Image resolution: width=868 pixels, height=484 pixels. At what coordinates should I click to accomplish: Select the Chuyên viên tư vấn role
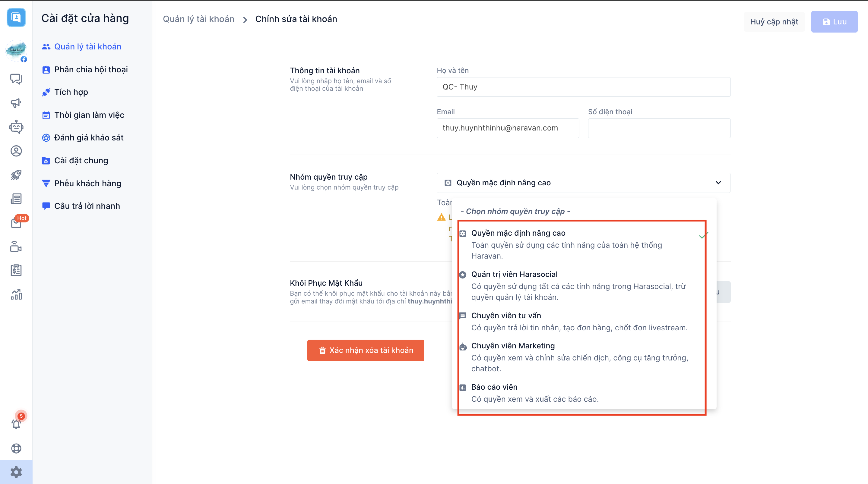[506, 316]
